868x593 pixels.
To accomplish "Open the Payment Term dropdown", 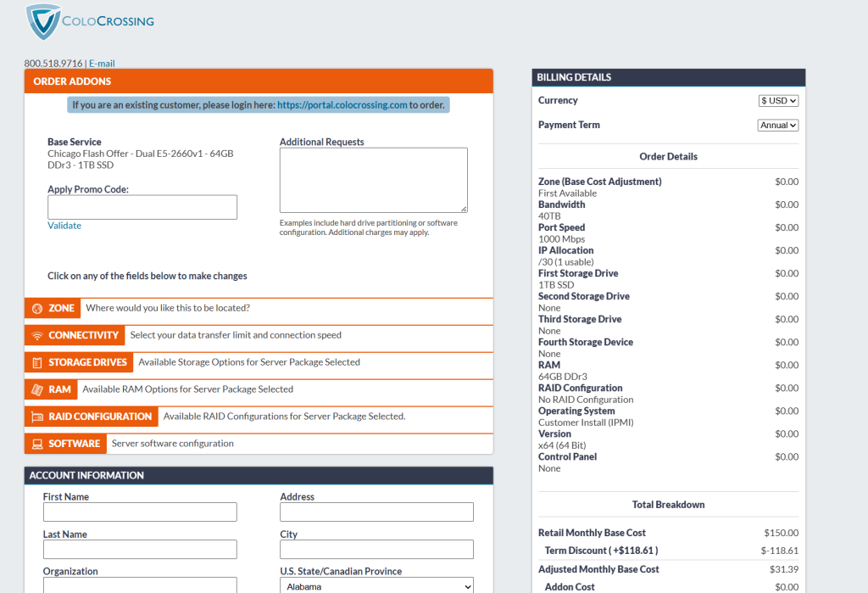I will pos(777,126).
